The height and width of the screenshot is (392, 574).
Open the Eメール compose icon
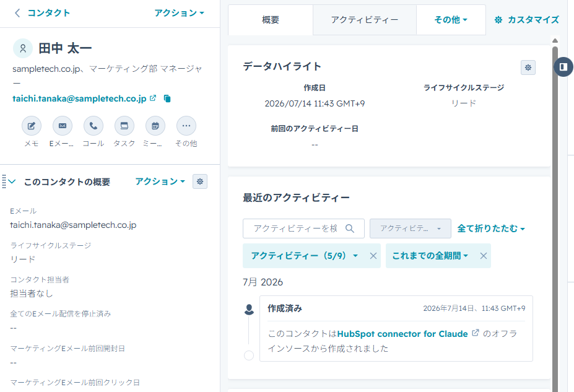pos(63,126)
